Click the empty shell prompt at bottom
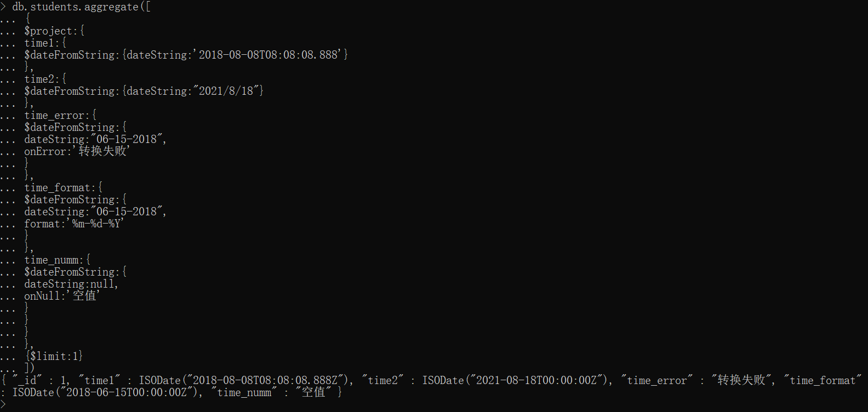Viewport: 868px width, 412px height. 3,405
